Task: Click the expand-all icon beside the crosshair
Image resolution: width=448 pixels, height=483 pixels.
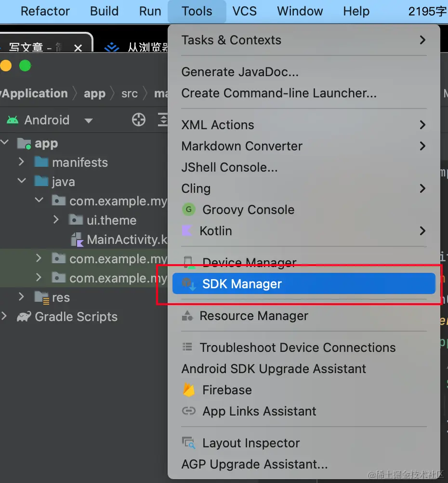Action: click(163, 120)
